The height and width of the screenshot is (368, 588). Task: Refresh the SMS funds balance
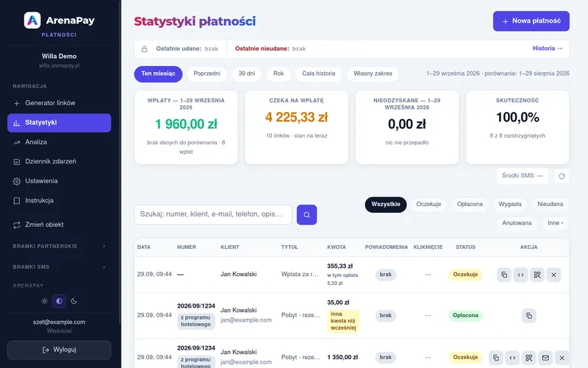pos(562,176)
